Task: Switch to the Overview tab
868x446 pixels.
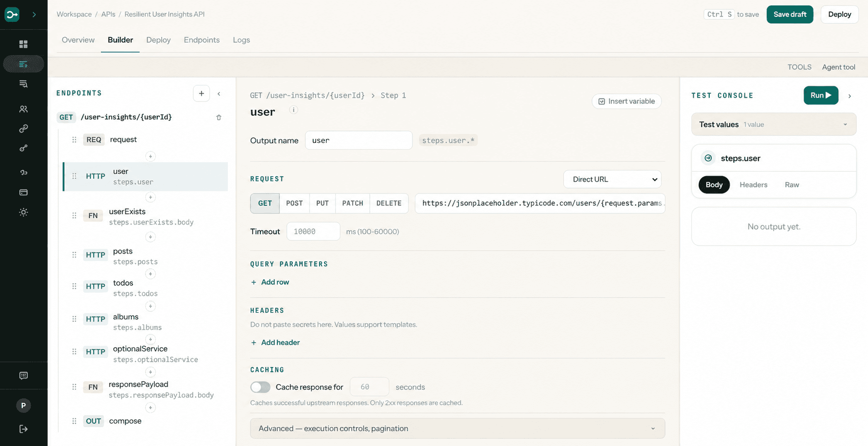Action: pos(78,40)
